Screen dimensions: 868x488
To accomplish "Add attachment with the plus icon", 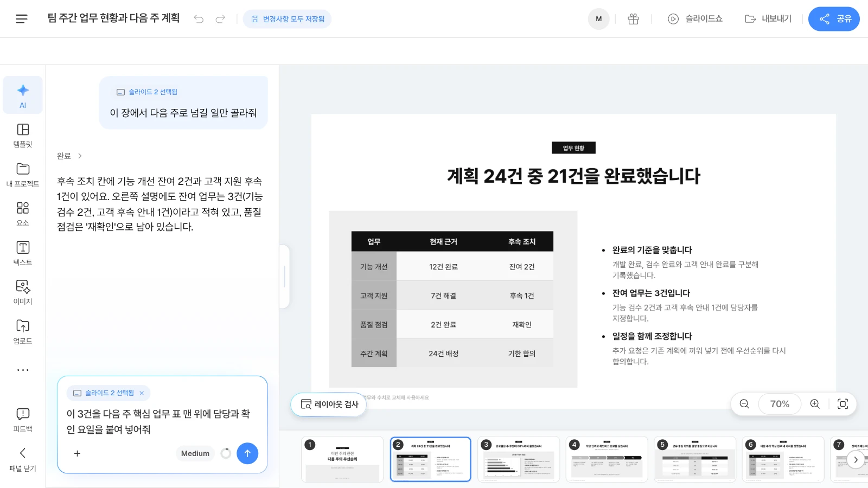I will tap(77, 453).
